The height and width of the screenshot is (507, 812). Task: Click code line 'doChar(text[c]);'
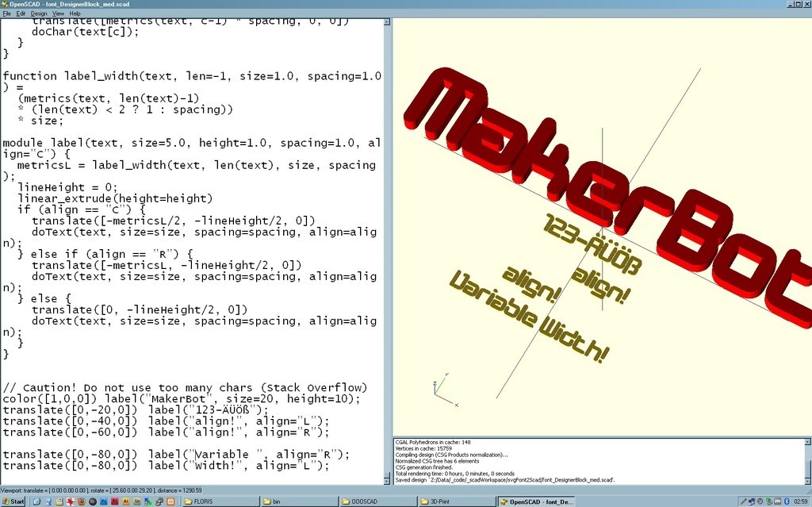click(86, 32)
